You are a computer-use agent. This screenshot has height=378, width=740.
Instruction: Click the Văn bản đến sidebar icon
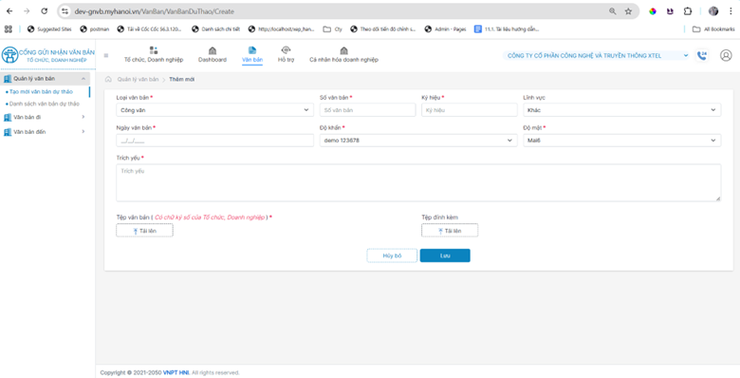7,132
